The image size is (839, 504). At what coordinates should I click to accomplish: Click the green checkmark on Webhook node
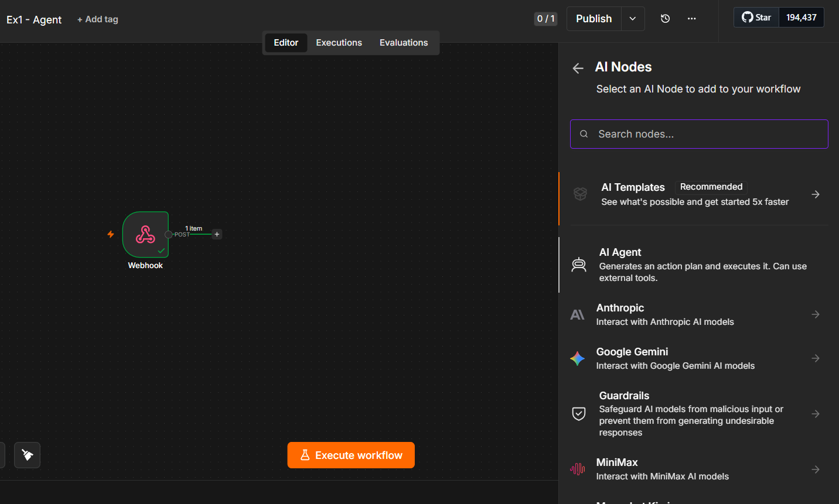161,251
